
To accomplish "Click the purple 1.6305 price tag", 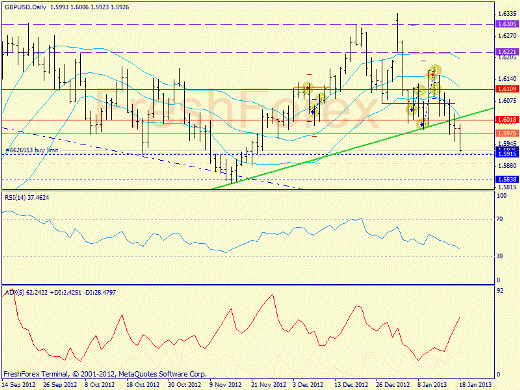I will click(507, 24).
